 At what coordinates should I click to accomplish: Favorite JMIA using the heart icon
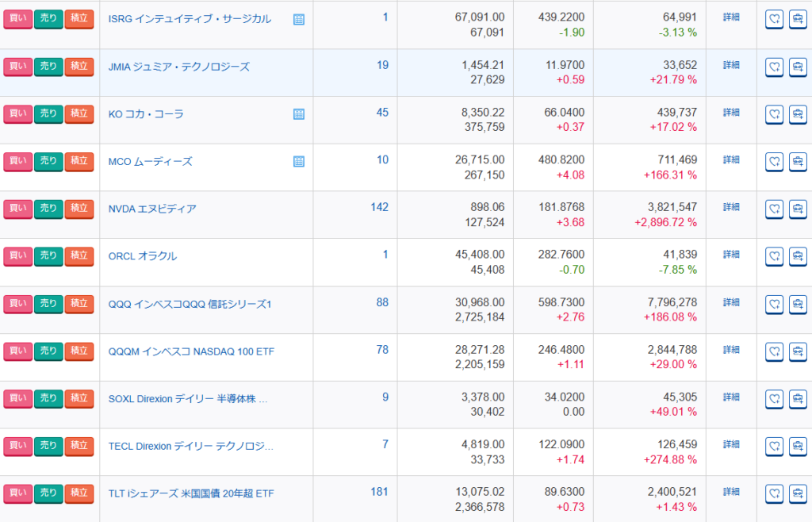click(x=774, y=67)
